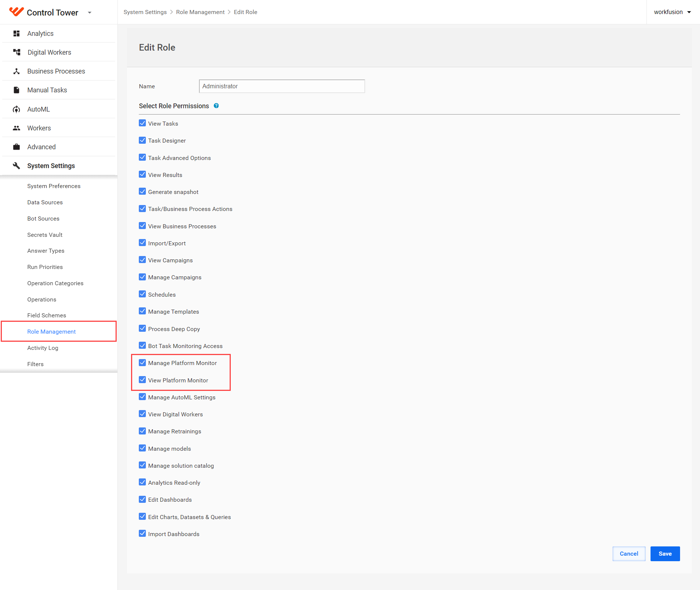Click the Workers people icon
The height and width of the screenshot is (590, 700).
(16, 128)
